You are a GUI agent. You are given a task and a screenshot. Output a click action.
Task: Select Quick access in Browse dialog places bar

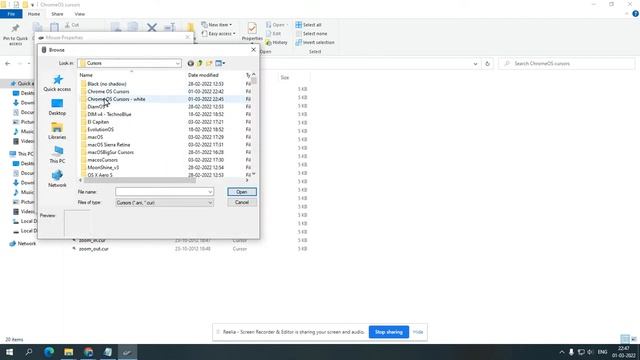(57, 83)
